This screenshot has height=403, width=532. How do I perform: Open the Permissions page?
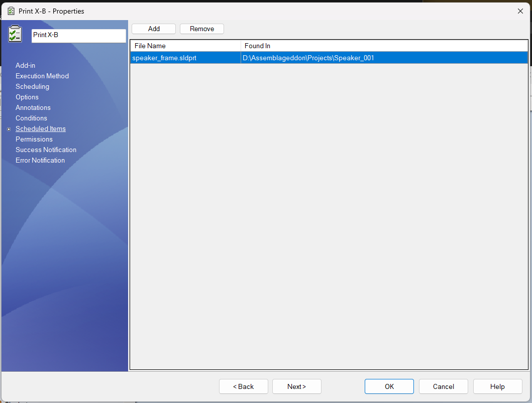(x=34, y=139)
